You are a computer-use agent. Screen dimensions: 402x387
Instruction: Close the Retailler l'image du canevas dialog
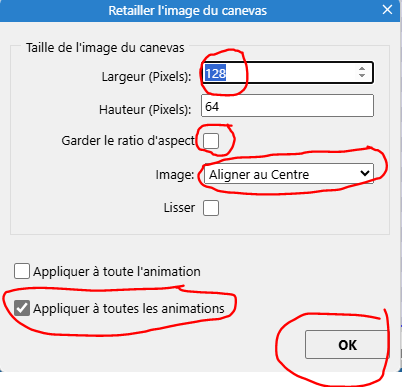click(387, 10)
